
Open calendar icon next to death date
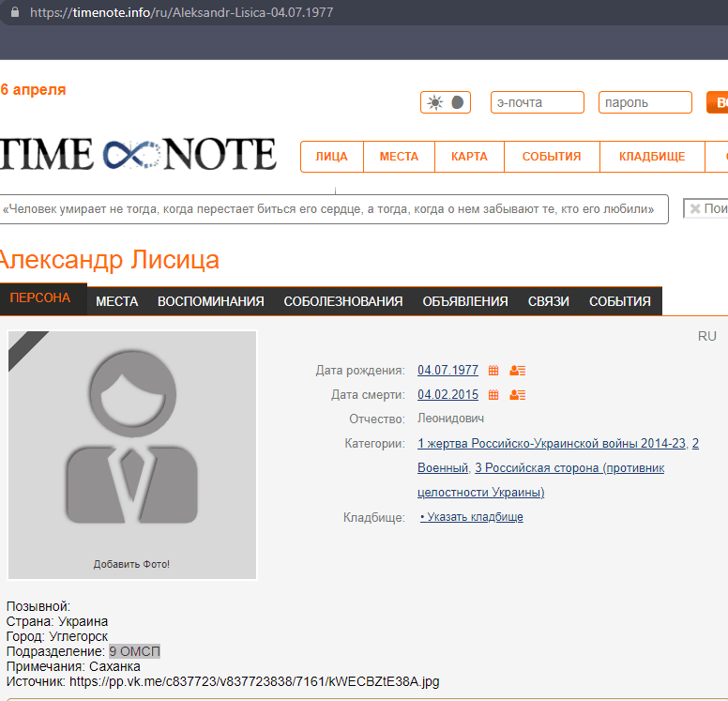coord(493,395)
